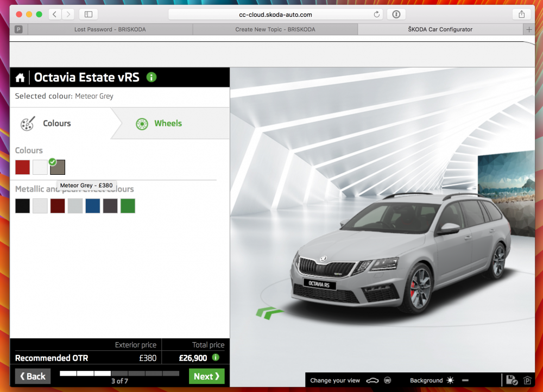Select the Meteor Grey colour swatch

click(58, 167)
